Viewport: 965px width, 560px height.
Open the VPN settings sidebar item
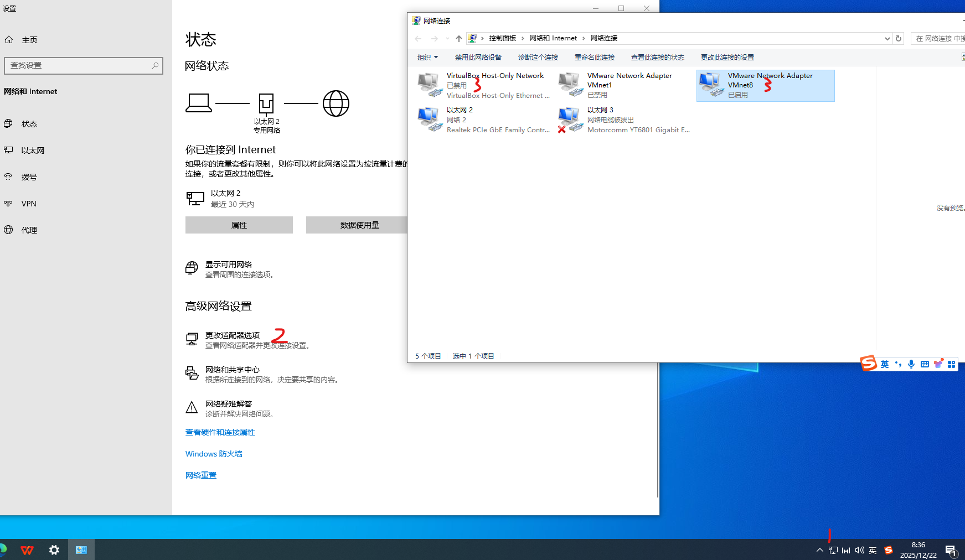click(29, 204)
